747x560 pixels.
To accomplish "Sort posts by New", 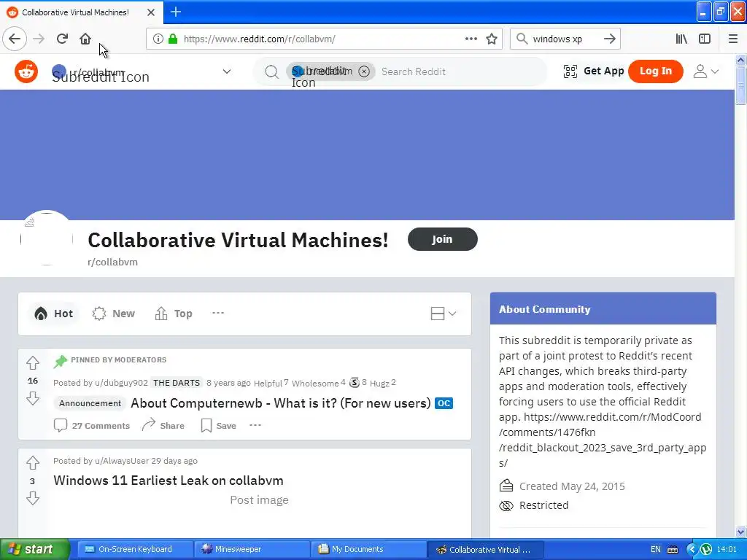I will click(113, 314).
